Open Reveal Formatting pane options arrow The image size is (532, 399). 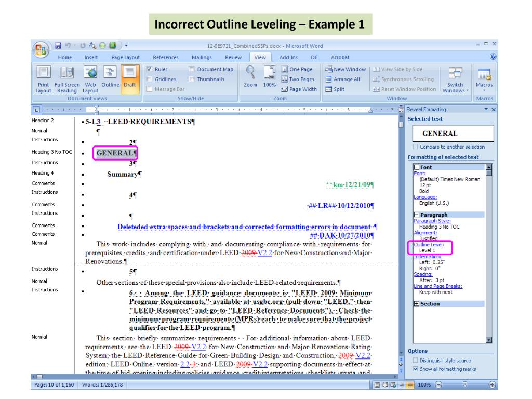(x=486, y=109)
